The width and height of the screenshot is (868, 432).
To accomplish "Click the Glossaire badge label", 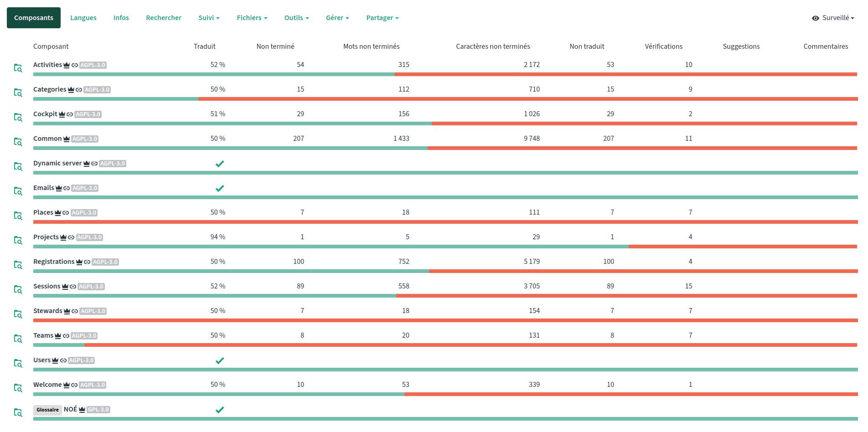I will click(47, 410).
